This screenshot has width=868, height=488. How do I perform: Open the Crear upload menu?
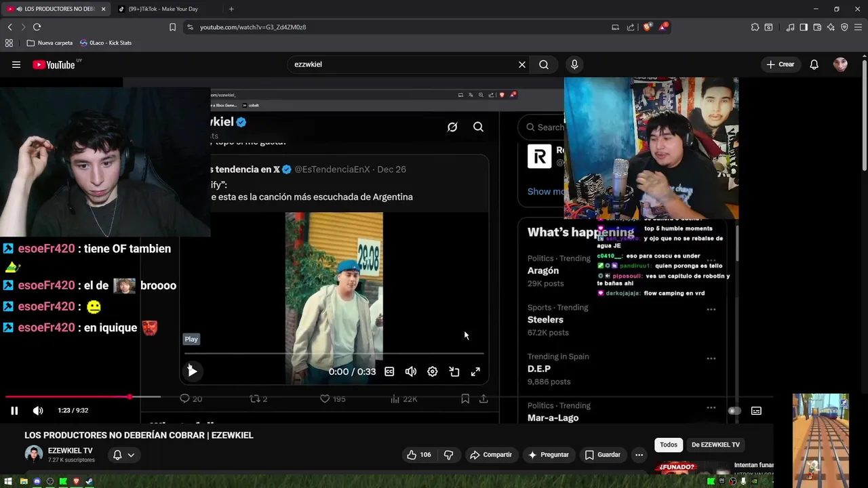tap(780, 64)
